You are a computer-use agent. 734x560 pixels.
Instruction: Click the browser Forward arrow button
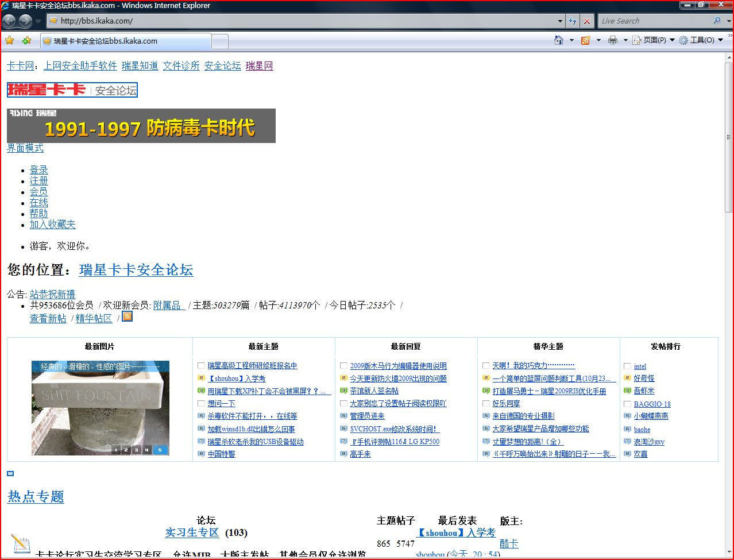pyautogui.click(x=25, y=21)
